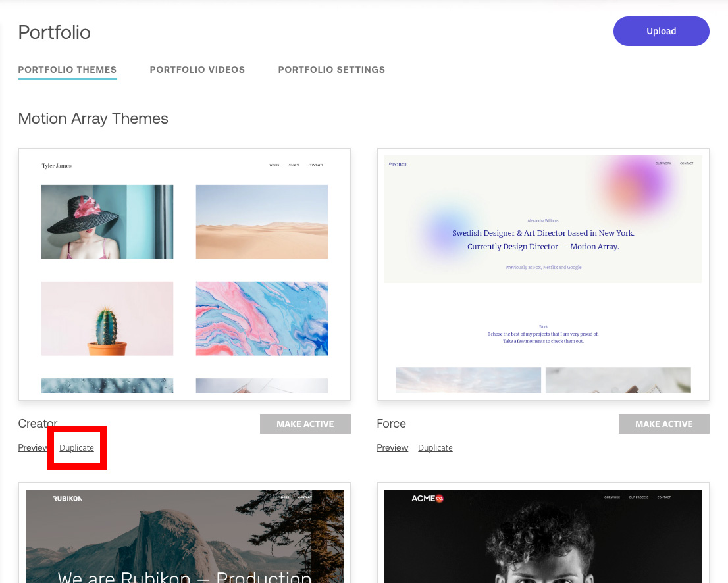The image size is (728, 583).
Task: Open the Force theme thumbnail
Action: coord(543,274)
